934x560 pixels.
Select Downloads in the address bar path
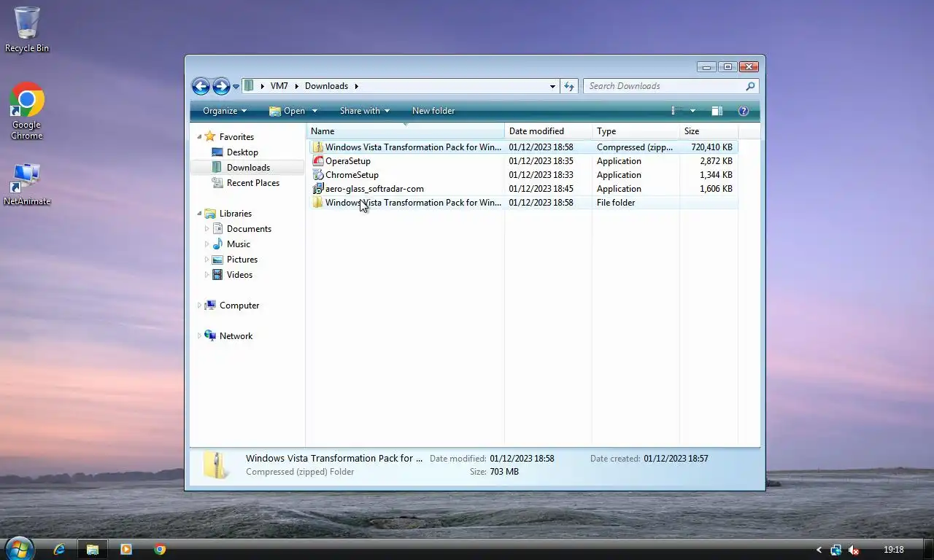[x=326, y=86]
